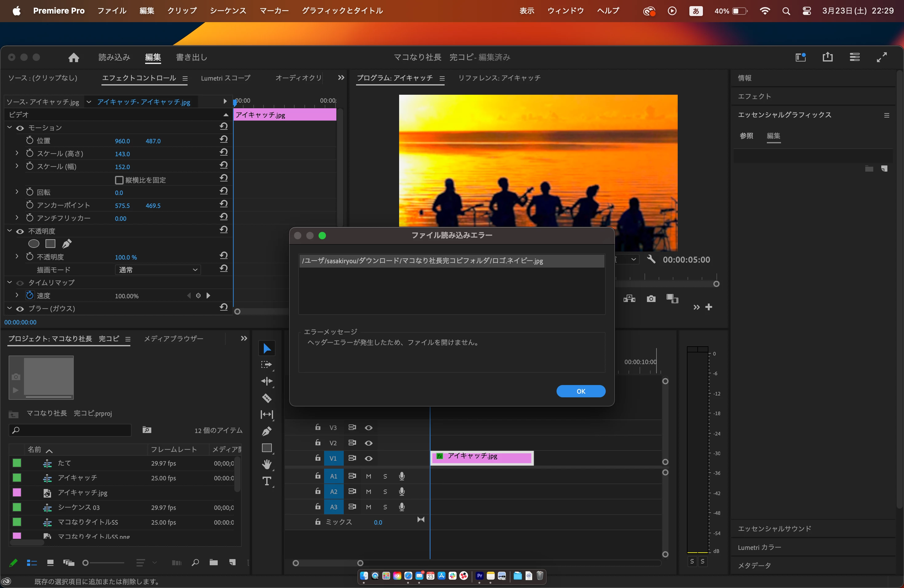
Task: Click the Export Frame camera icon
Action: tap(651, 299)
